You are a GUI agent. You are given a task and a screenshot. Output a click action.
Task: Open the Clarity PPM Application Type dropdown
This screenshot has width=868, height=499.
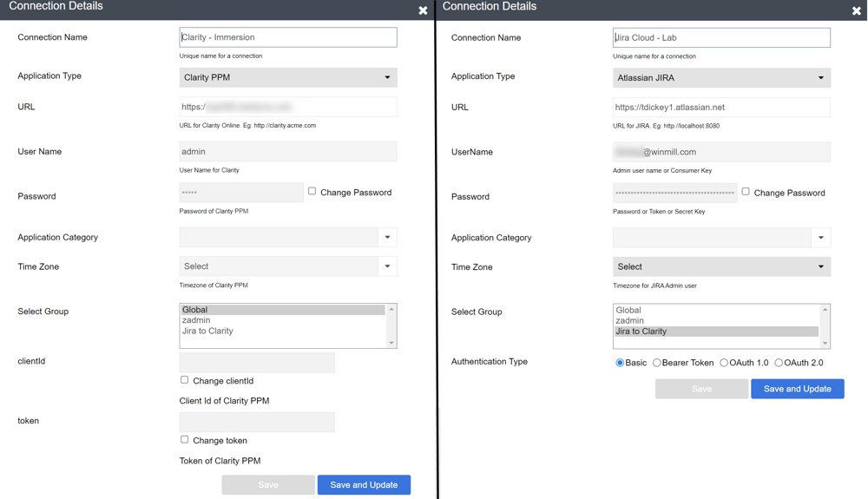click(288, 77)
